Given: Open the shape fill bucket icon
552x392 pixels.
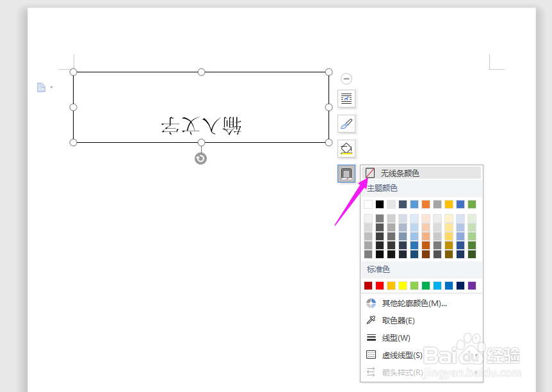Looking at the screenshot, I should (x=346, y=148).
